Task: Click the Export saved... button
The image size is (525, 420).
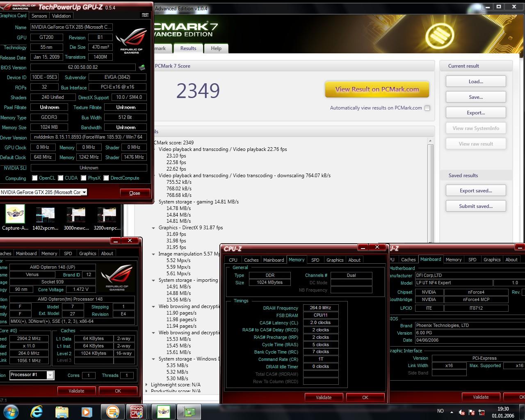Action: (x=476, y=191)
